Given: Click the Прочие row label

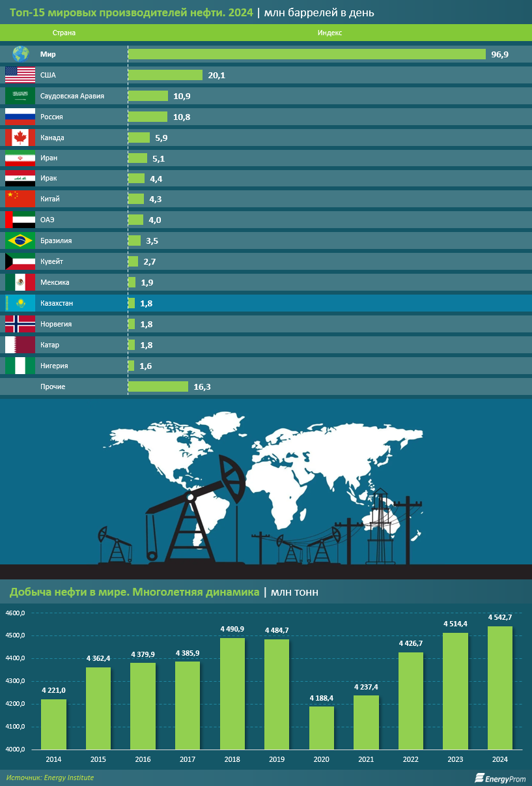Looking at the screenshot, I should pos(53,386).
